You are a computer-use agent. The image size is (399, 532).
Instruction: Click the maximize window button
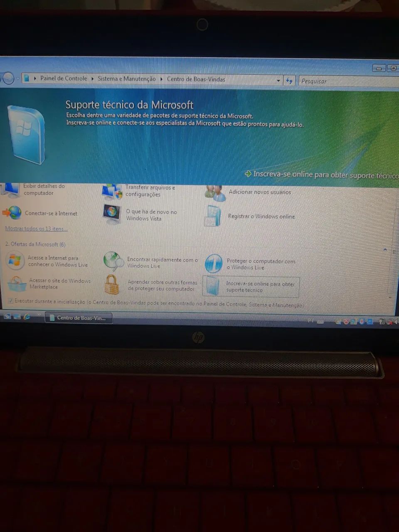point(393,68)
